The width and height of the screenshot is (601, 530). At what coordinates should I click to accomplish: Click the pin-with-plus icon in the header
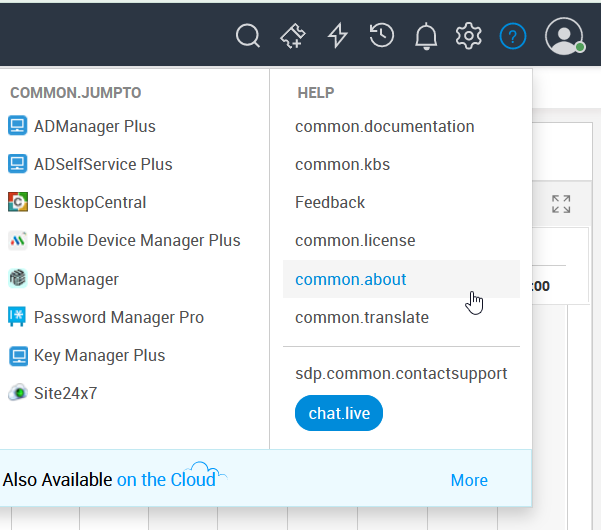pyautogui.click(x=292, y=37)
